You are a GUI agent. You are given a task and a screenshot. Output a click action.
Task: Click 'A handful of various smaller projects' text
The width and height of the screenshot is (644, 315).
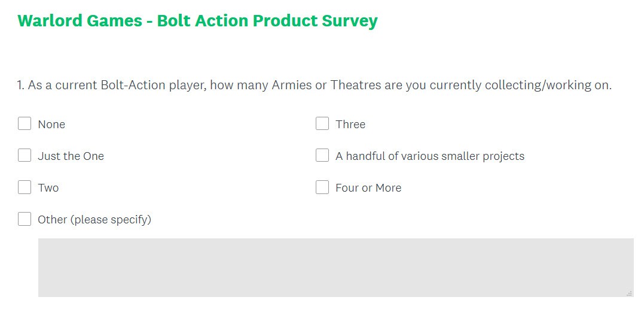point(429,156)
